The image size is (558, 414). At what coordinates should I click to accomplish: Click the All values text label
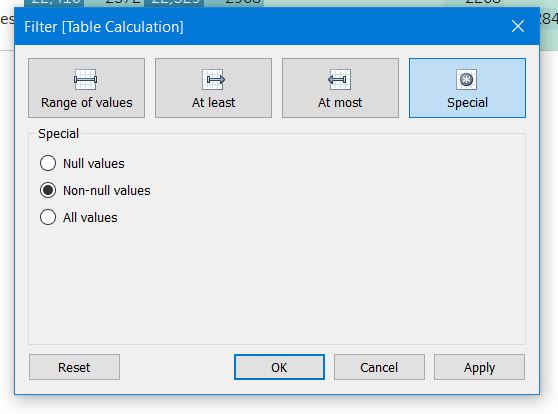click(x=90, y=218)
